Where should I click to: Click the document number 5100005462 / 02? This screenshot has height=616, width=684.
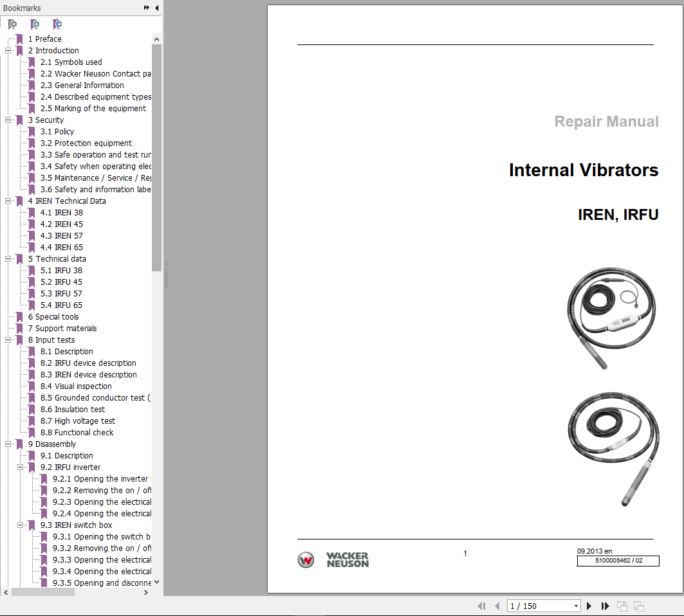click(x=618, y=561)
